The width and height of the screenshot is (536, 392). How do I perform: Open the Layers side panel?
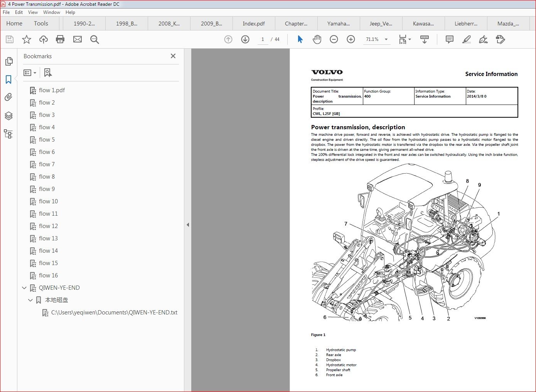8,116
